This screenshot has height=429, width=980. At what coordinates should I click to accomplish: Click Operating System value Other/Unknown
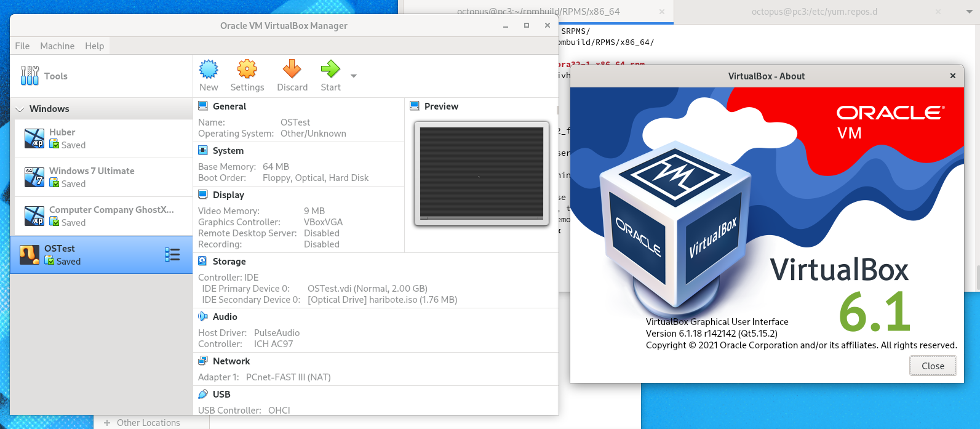click(313, 134)
